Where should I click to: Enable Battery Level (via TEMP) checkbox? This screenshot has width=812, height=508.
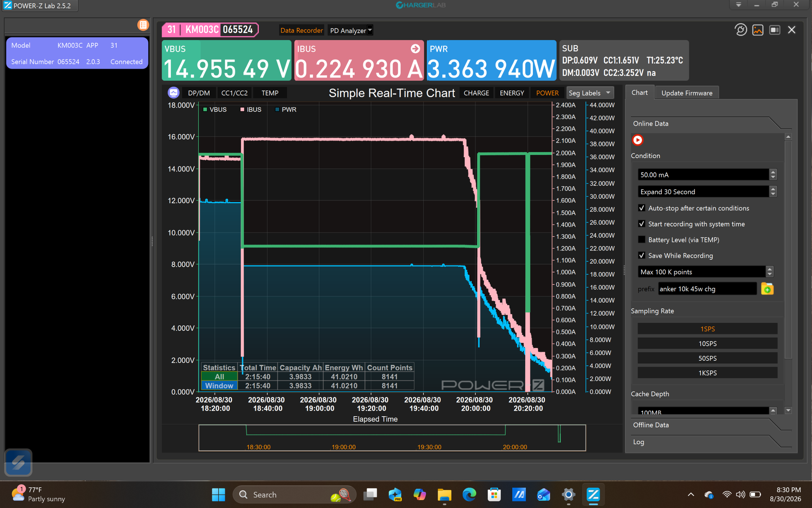click(x=642, y=240)
